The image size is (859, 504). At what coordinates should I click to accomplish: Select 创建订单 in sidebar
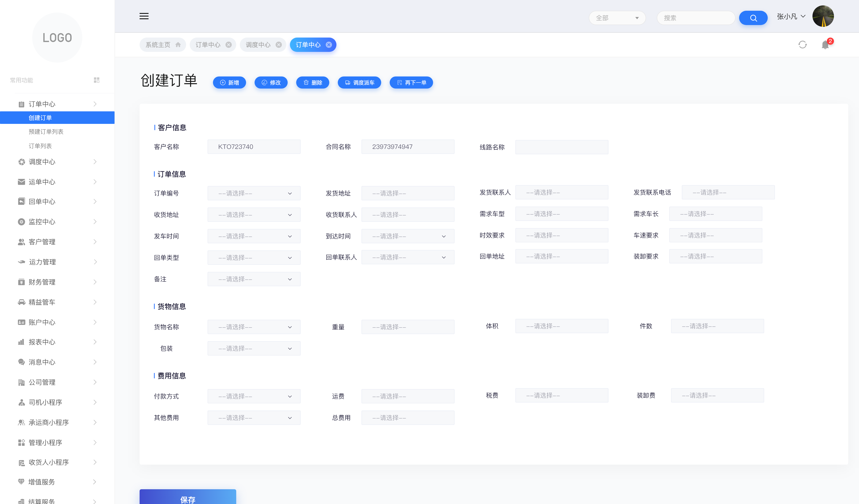[57, 118]
